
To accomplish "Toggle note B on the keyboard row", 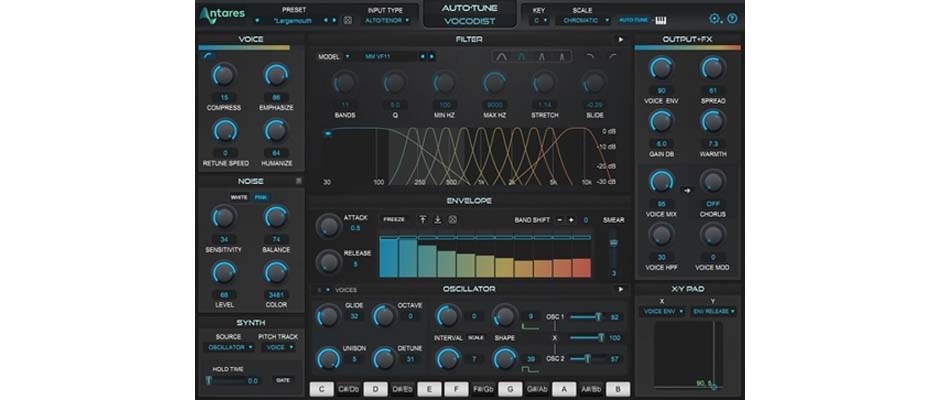I will pos(618,389).
